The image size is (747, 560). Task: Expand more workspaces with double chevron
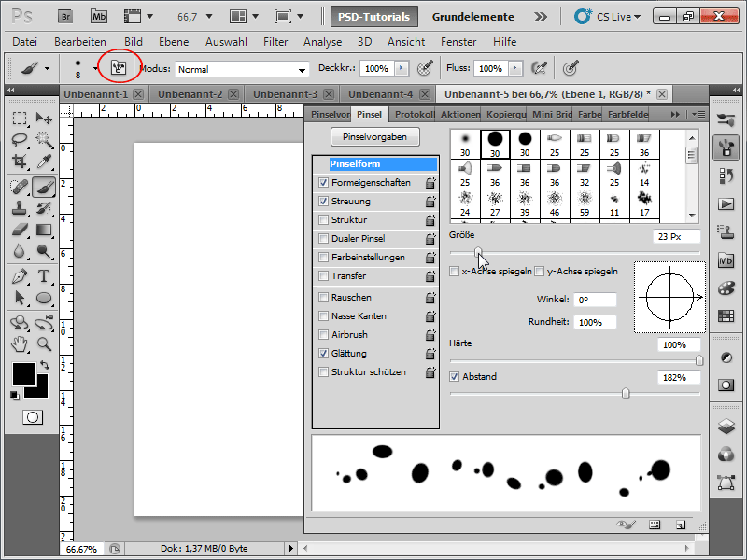(x=541, y=17)
